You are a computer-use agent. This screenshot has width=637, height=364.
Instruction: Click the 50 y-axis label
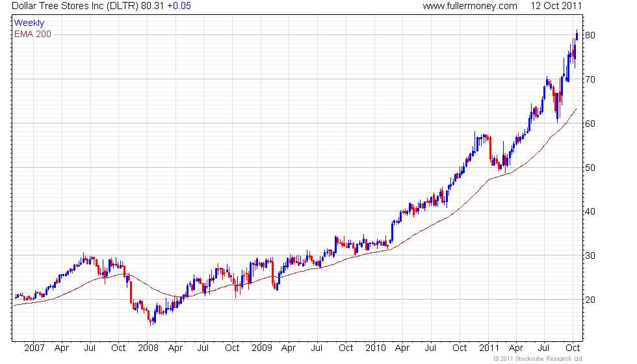590,168
